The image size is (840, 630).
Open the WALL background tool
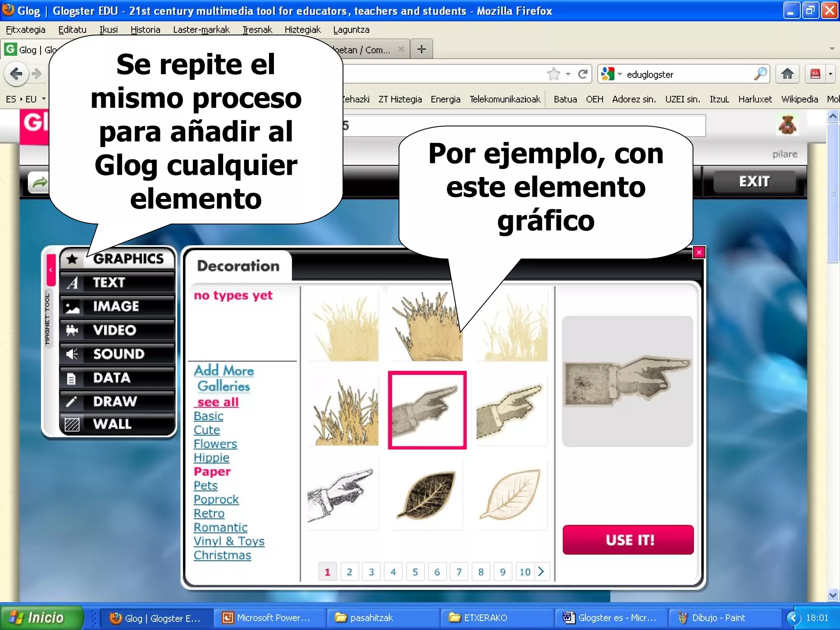[117, 424]
